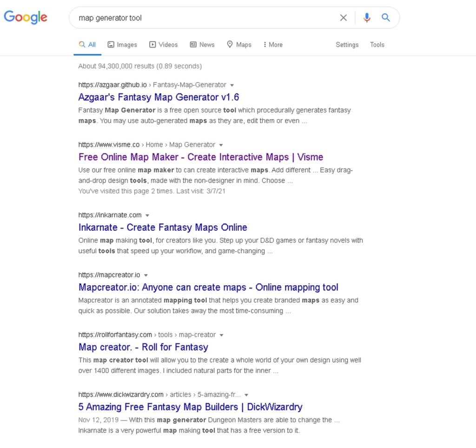Switch to the Maps tab
This screenshot has width=476, height=448.
(239, 45)
